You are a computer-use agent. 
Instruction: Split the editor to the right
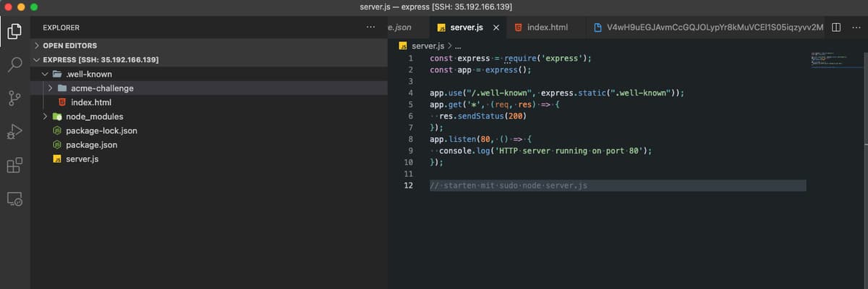point(836,28)
